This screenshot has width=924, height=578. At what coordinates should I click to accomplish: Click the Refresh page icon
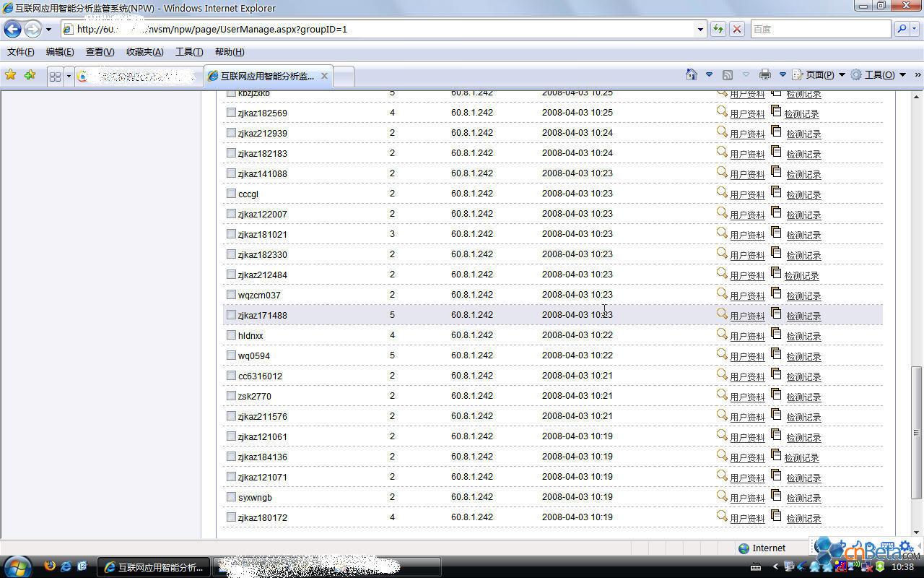point(718,30)
